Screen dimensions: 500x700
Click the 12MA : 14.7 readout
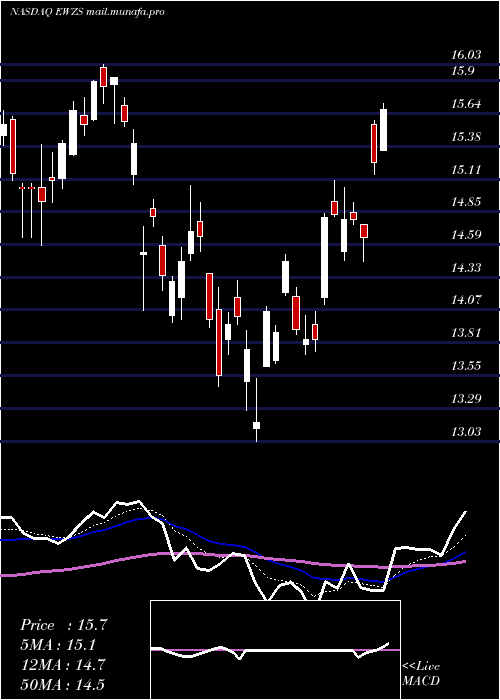(63, 665)
